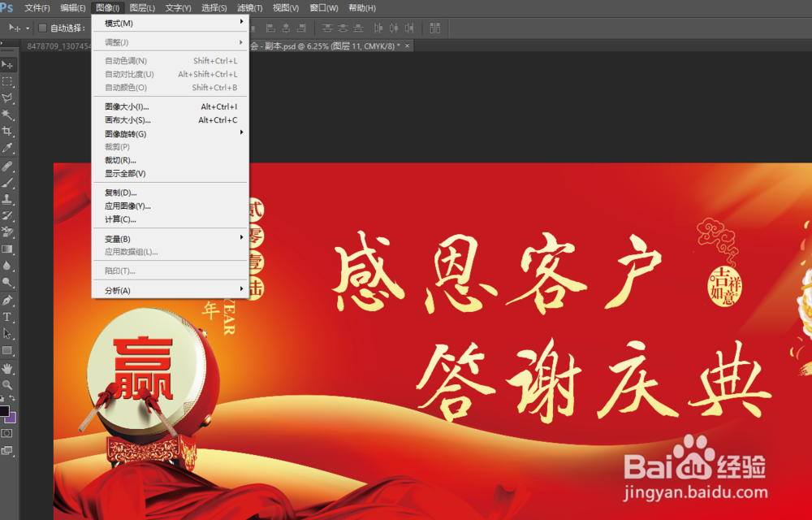Click align left edges icon
The height and width of the screenshot is (520, 812).
(x=270, y=28)
